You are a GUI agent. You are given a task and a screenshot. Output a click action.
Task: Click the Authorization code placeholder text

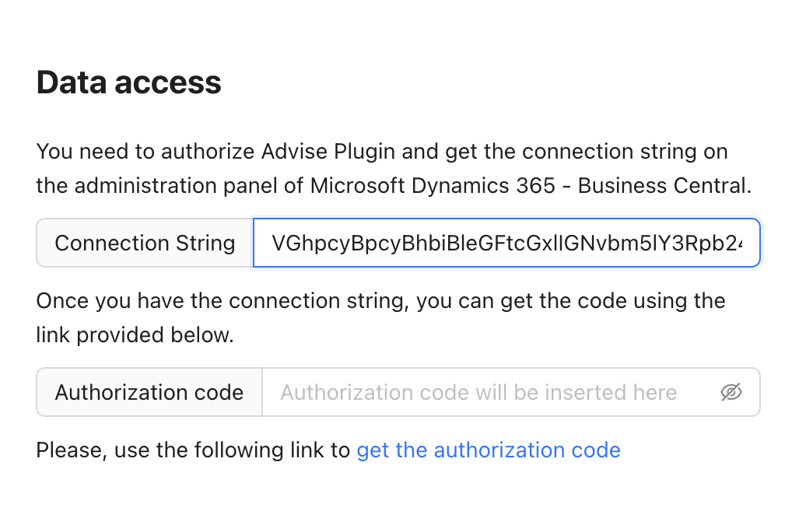coord(479,392)
